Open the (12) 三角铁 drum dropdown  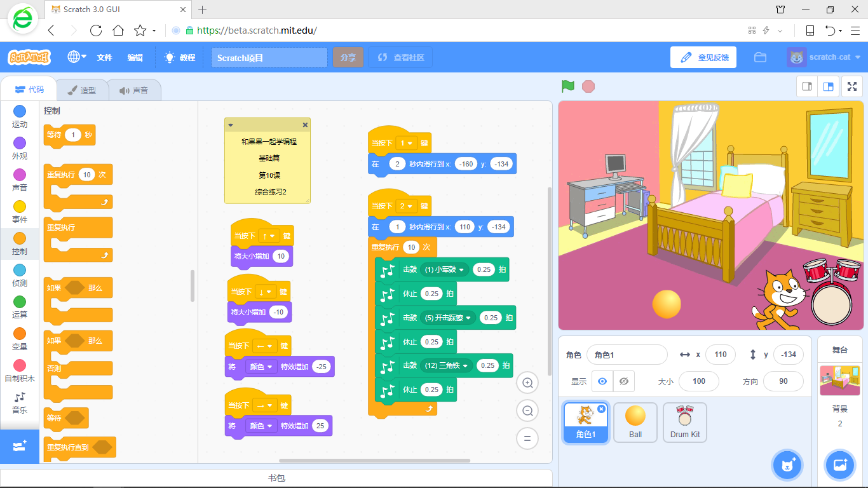447,365
